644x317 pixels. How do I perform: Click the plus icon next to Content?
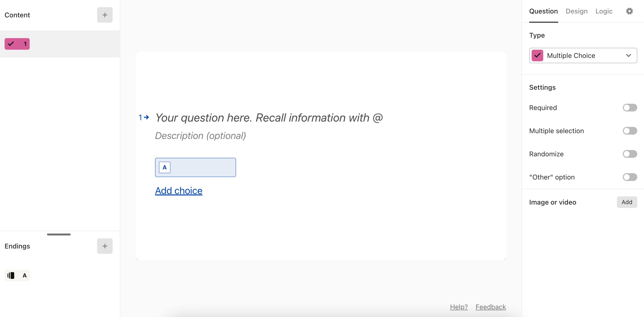(x=105, y=15)
